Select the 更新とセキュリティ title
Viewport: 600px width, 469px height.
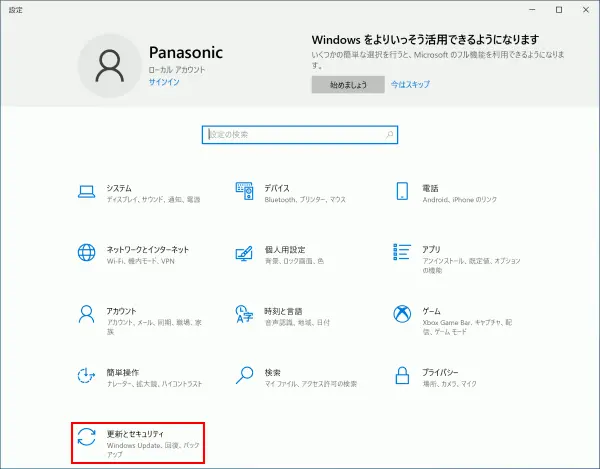coord(135,434)
